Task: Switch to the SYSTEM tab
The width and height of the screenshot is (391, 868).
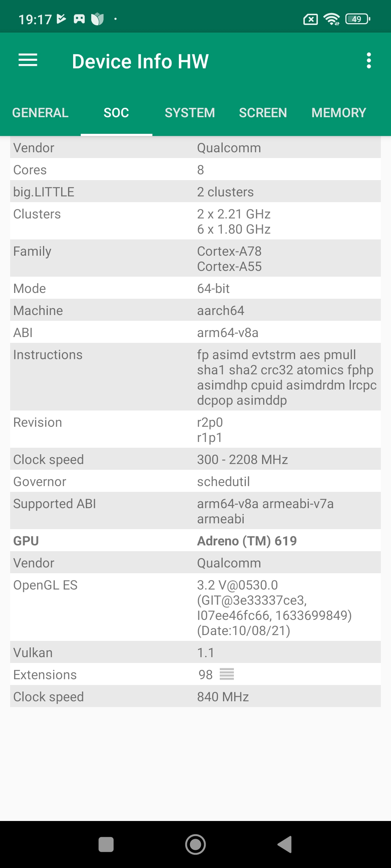Action: click(190, 113)
